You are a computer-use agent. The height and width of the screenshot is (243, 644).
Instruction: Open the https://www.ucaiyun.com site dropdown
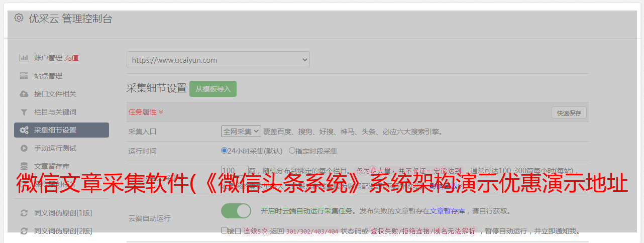[x=218, y=60]
